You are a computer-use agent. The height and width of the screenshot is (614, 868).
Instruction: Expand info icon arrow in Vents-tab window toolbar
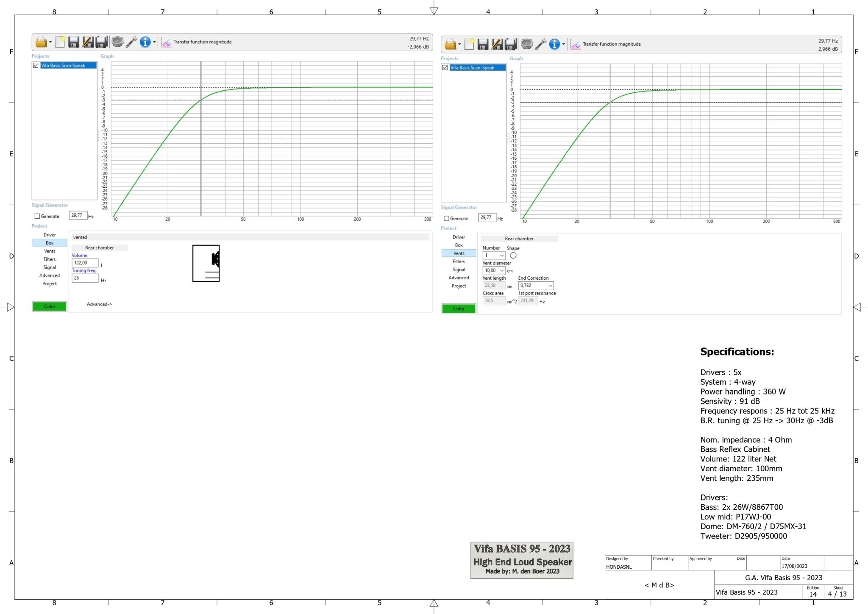tap(563, 44)
